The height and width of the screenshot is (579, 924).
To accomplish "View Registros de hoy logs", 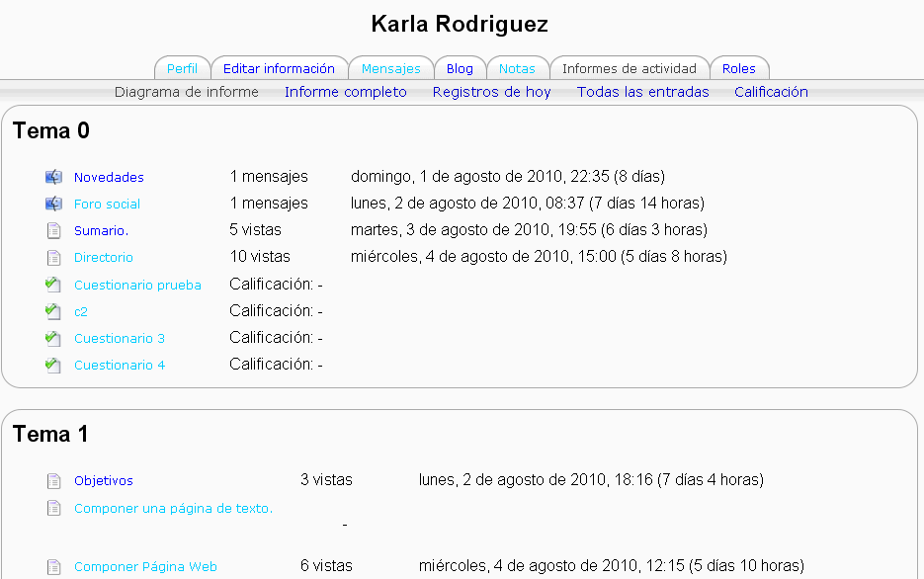I will coord(491,92).
